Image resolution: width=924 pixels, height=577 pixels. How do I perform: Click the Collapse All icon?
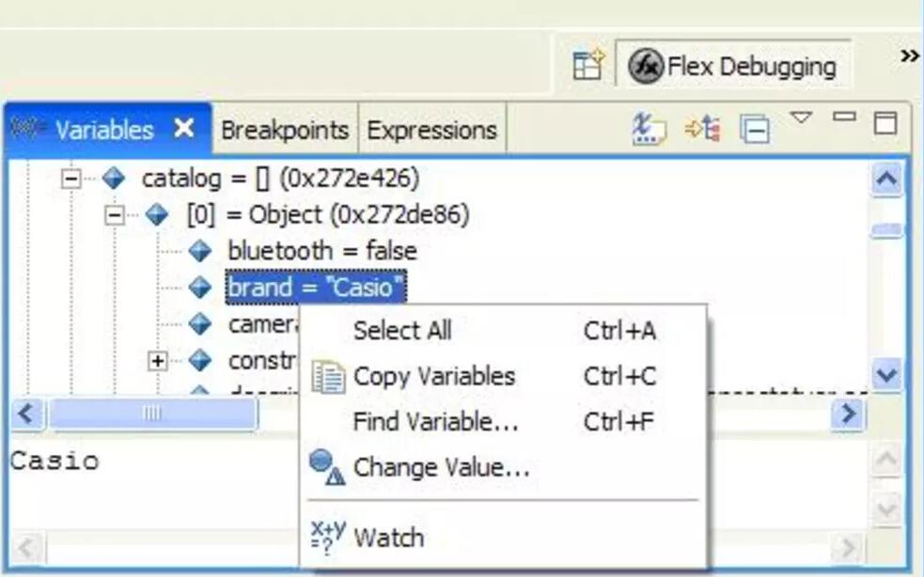(x=754, y=129)
